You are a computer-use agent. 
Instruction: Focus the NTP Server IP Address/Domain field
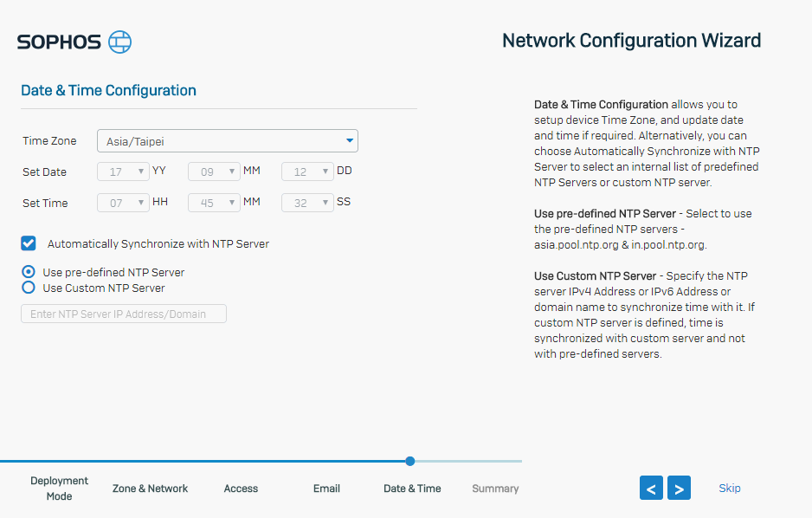pyautogui.click(x=123, y=314)
